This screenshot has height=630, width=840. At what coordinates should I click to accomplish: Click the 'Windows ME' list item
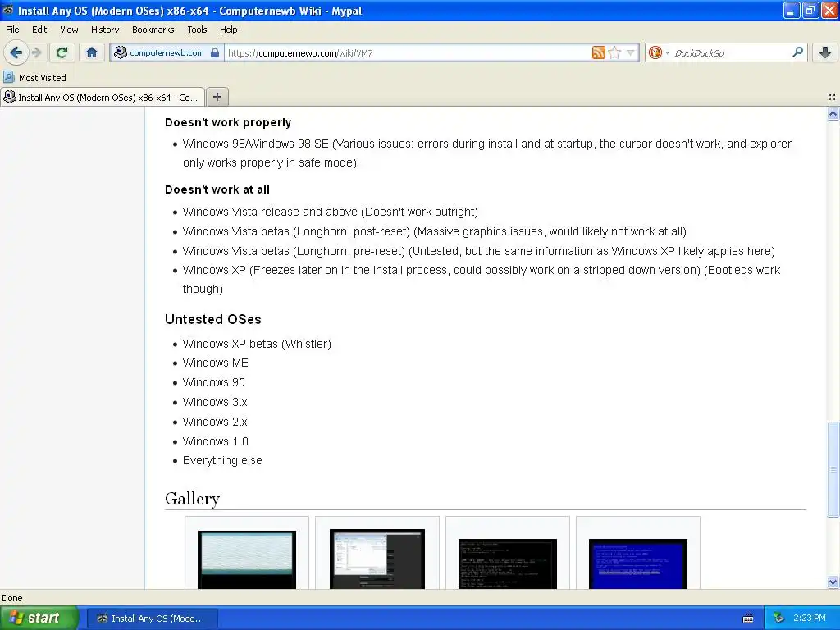pyautogui.click(x=216, y=363)
